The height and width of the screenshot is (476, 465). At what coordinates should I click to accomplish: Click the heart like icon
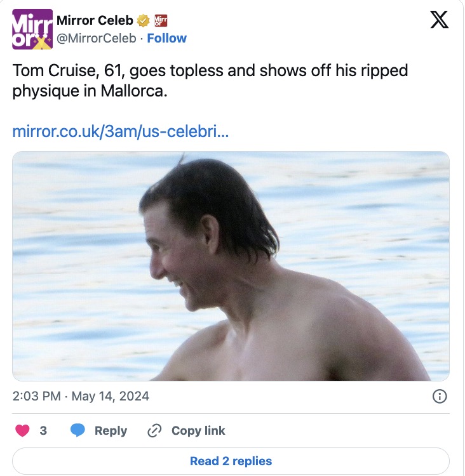pyautogui.click(x=22, y=430)
